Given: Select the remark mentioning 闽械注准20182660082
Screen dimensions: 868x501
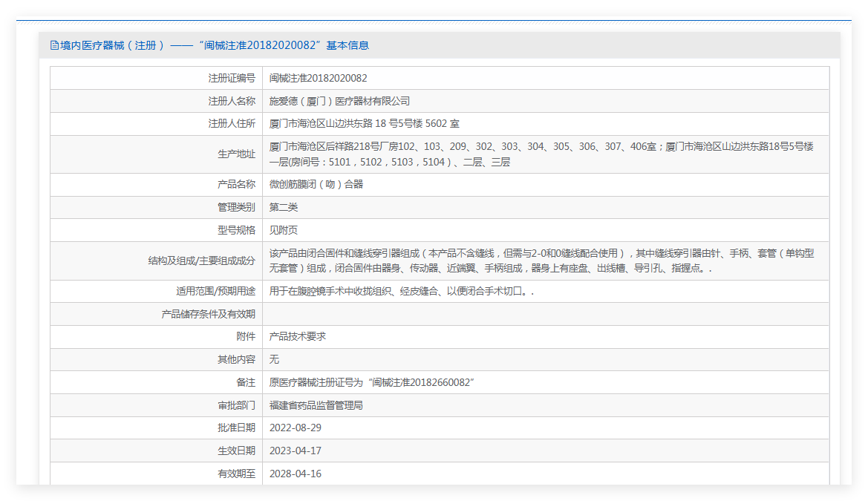Looking at the screenshot, I should pyautogui.click(x=372, y=382).
